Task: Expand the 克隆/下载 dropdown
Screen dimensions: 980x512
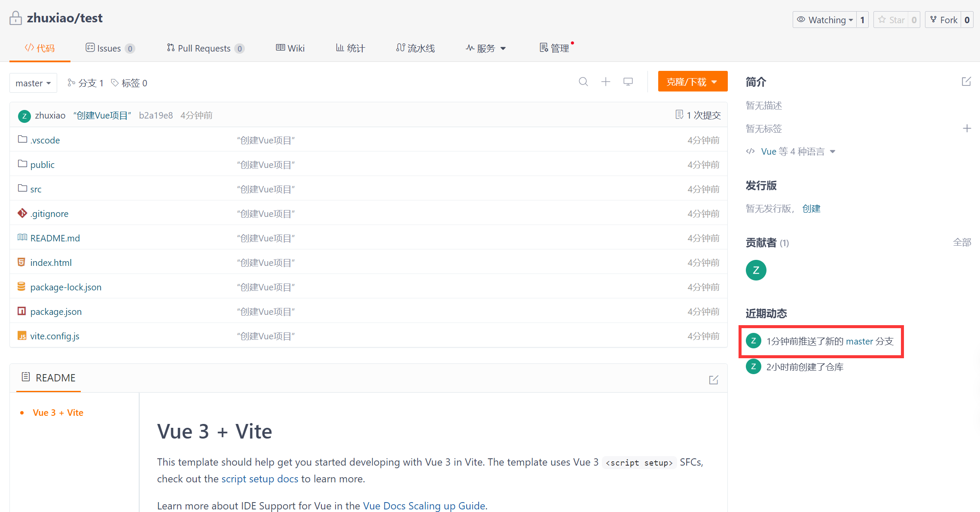Action: pos(692,82)
